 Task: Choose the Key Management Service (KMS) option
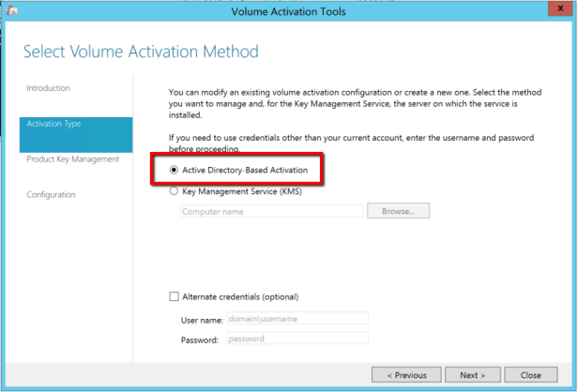[174, 190]
